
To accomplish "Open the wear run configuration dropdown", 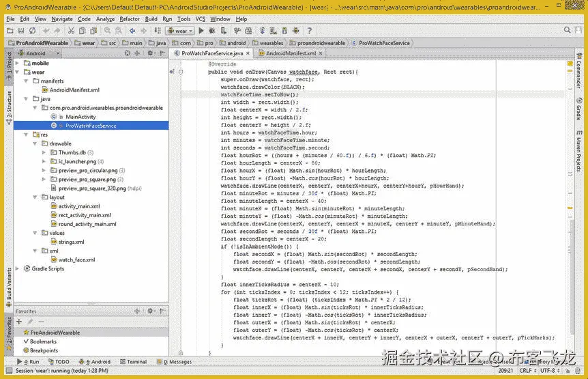I will coord(180,31).
